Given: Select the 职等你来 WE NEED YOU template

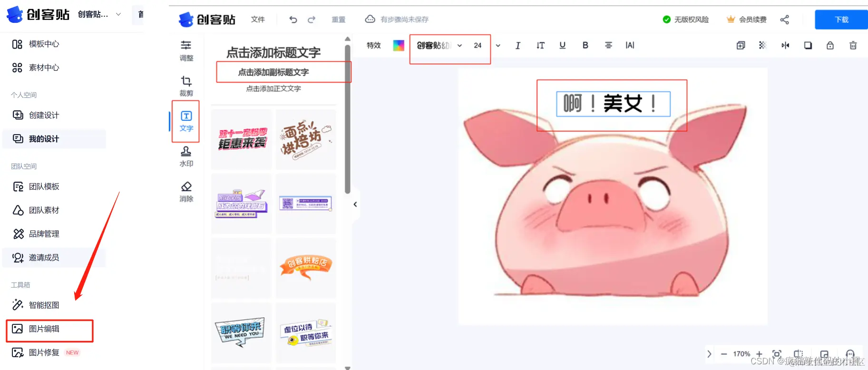Looking at the screenshot, I should point(242,332).
